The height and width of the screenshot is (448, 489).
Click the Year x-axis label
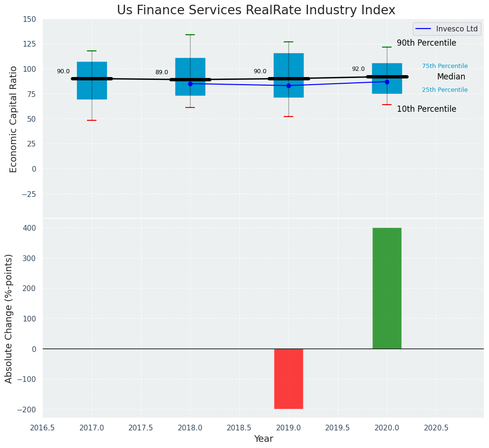click(x=263, y=439)
